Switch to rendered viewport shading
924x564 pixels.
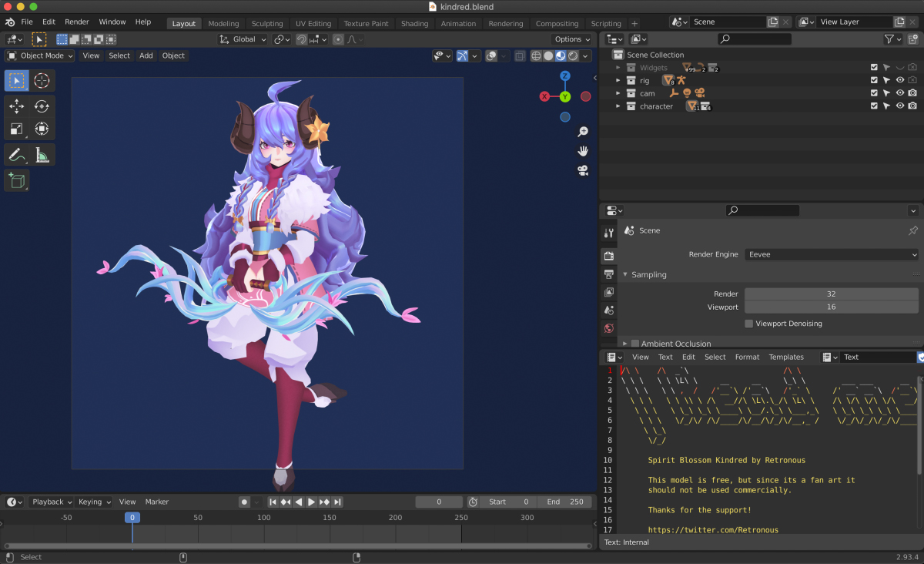(x=574, y=55)
